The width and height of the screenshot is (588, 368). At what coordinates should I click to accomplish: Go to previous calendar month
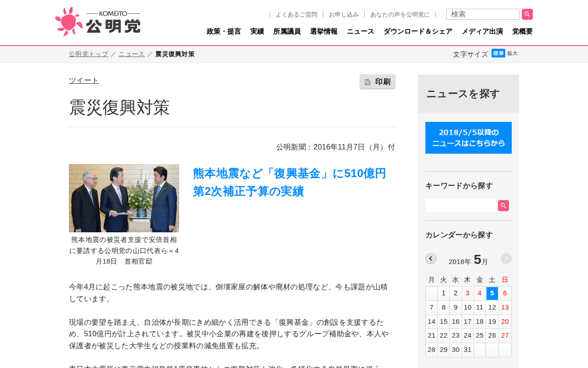[x=431, y=259]
